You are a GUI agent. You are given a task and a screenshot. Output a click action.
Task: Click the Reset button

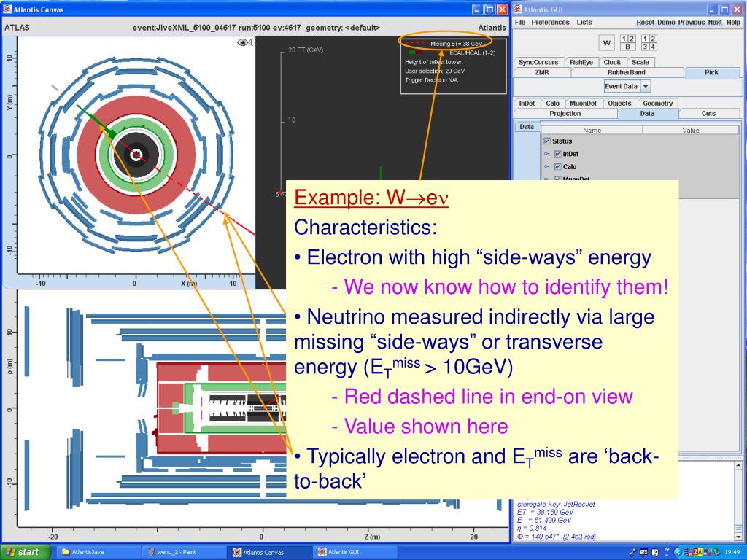(645, 23)
